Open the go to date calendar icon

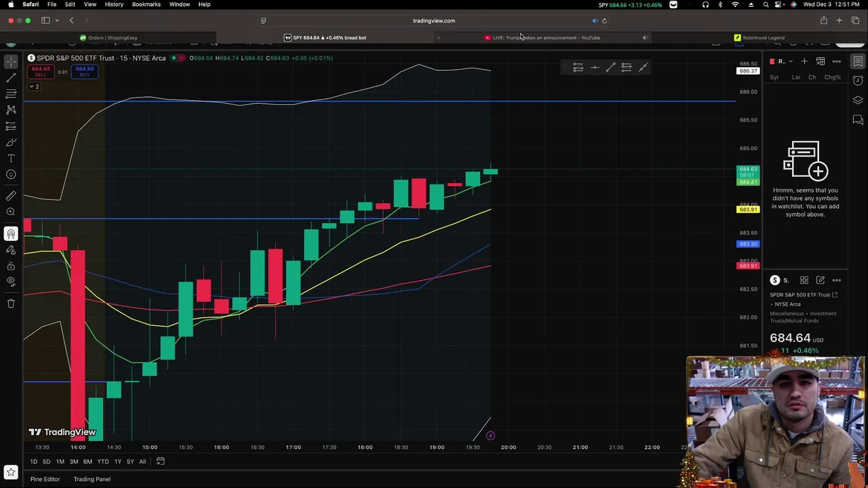pos(160,462)
